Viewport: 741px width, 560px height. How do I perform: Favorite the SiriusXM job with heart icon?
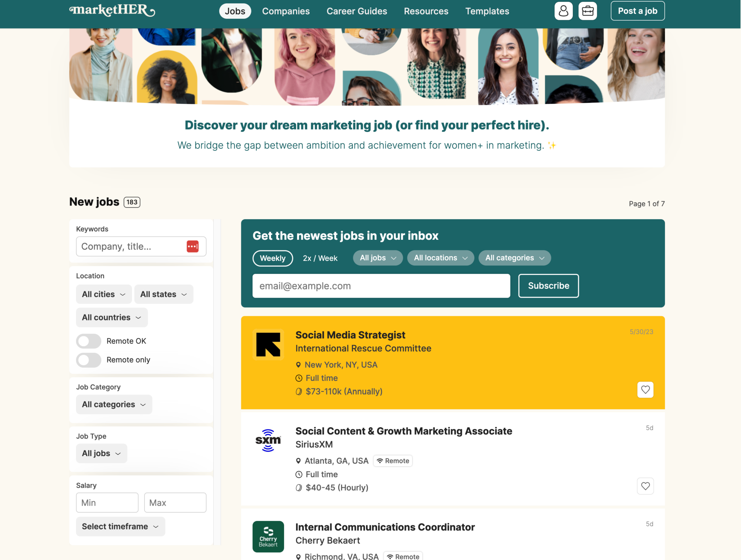point(645,486)
